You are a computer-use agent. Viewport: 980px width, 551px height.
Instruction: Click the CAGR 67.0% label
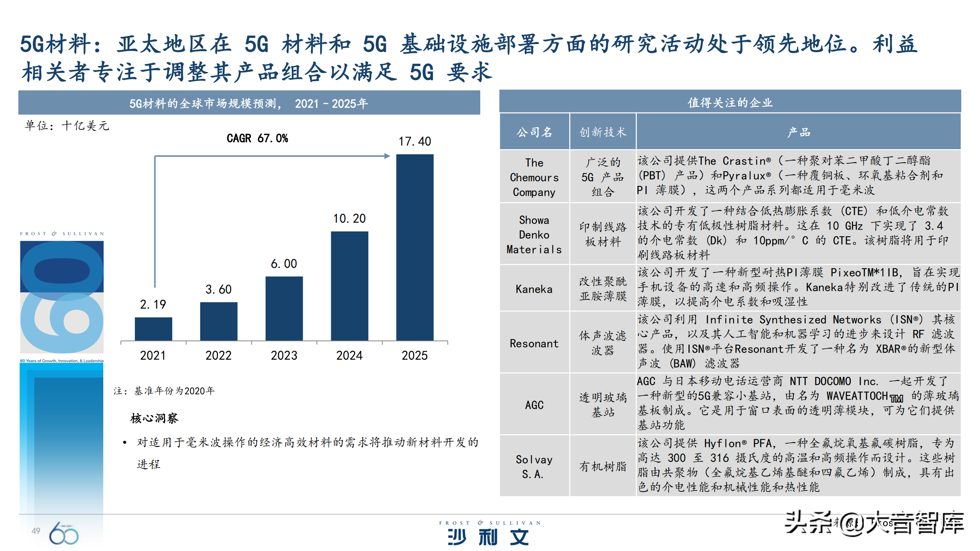click(x=257, y=138)
